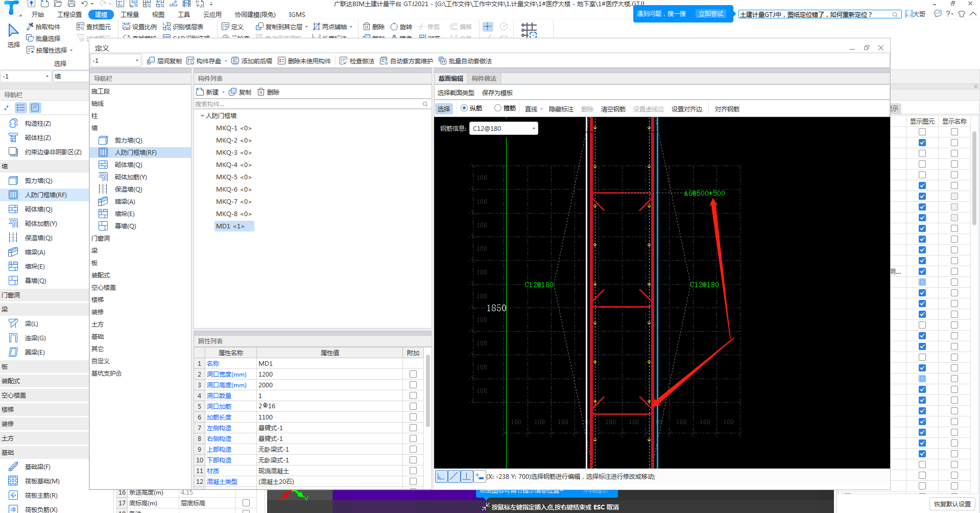This screenshot has width=980, height=513.
Task: Click the 批量选择 batch select tool
Action: click(x=43, y=38)
